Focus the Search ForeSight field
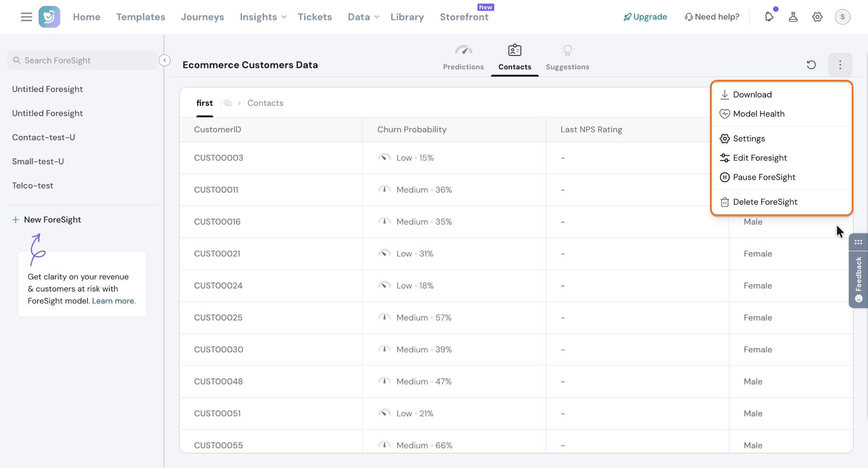Viewport: 868px width, 468px height. [82, 60]
